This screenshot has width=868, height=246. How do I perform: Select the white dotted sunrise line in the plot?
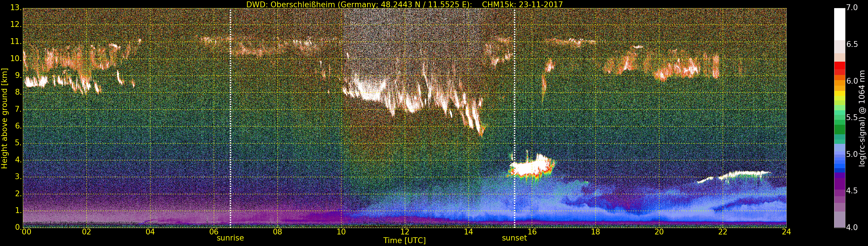click(231, 118)
